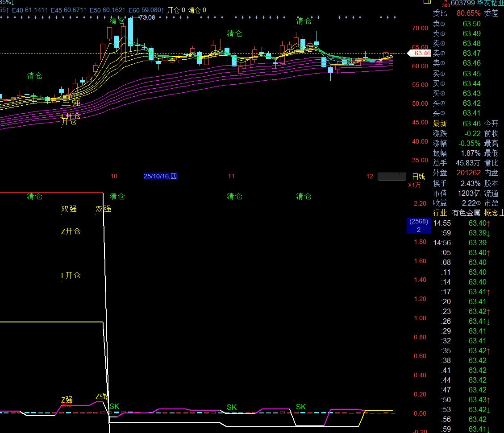Click the blue (2568) 2 indicator box
This screenshot has height=433, width=504.
pos(419,225)
